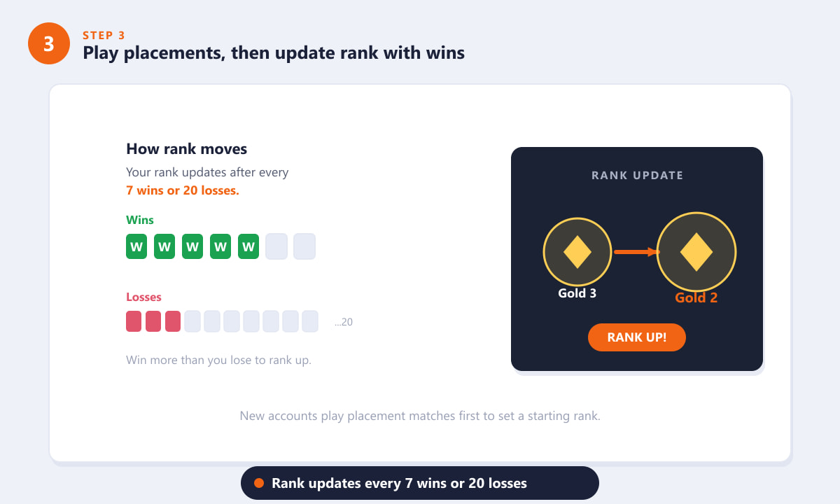Click the first empty loss slot
Viewport: 840px width, 504px height.
[x=192, y=321]
